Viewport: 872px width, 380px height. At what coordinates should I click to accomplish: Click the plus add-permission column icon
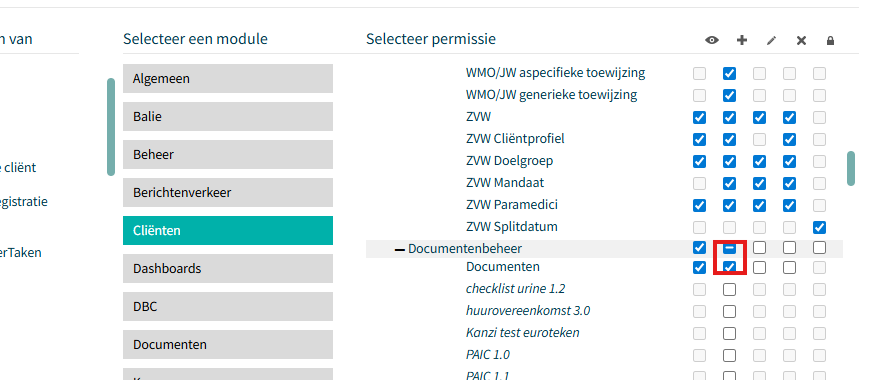coord(741,40)
